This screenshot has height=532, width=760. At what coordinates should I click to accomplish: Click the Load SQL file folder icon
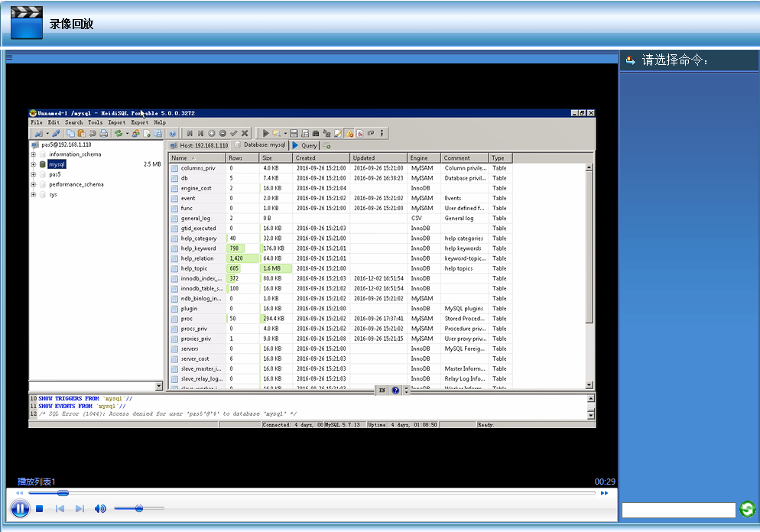pos(277,133)
